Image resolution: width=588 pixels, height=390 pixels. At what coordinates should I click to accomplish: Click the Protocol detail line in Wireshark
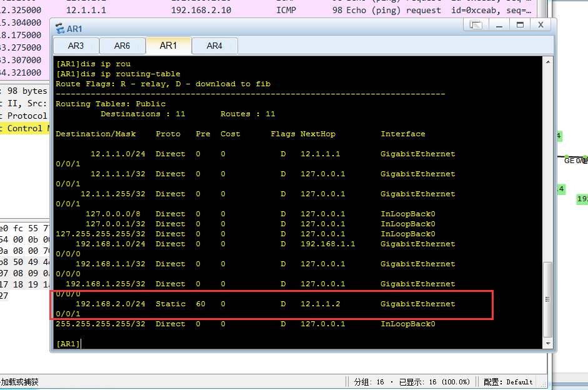[x=25, y=116]
